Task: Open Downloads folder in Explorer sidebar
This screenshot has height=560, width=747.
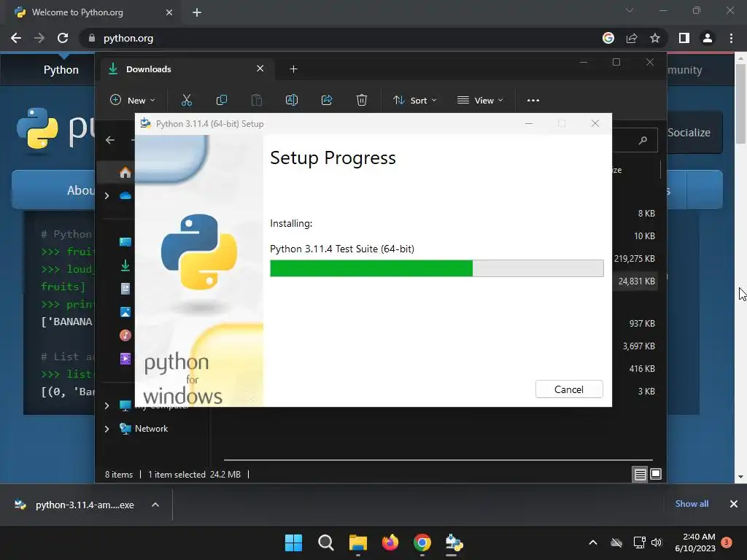Action: [125, 265]
